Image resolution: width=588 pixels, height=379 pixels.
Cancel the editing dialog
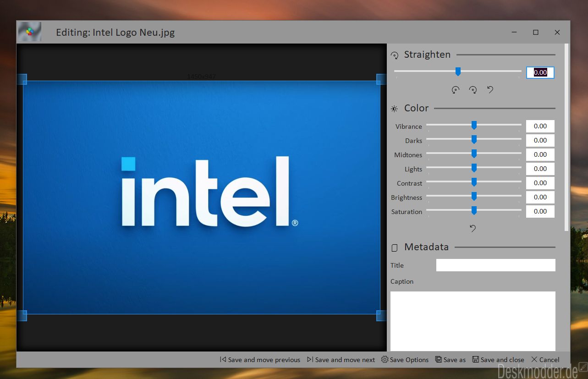[545, 360]
